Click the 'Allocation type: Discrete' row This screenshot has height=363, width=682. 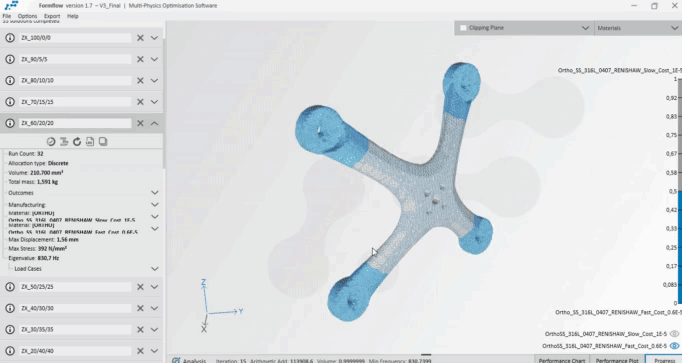pyautogui.click(x=38, y=163)
